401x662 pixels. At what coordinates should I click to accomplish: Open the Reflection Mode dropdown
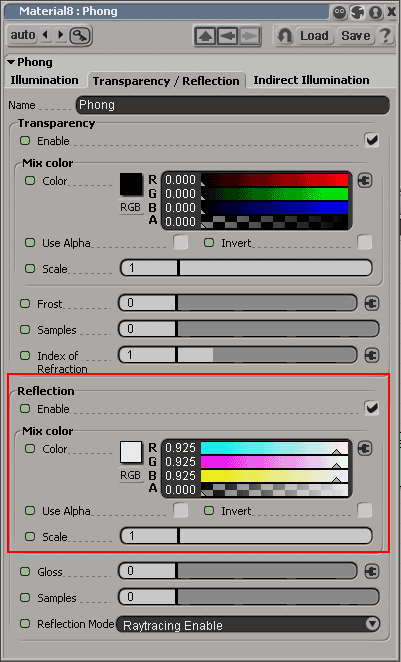[248, 624]
